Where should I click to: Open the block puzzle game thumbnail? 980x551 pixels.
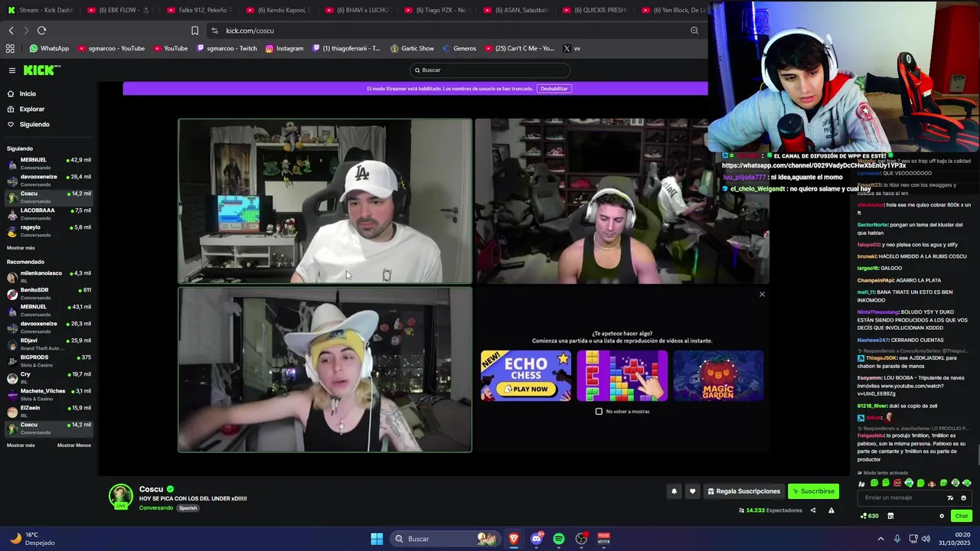click(622, 376)
